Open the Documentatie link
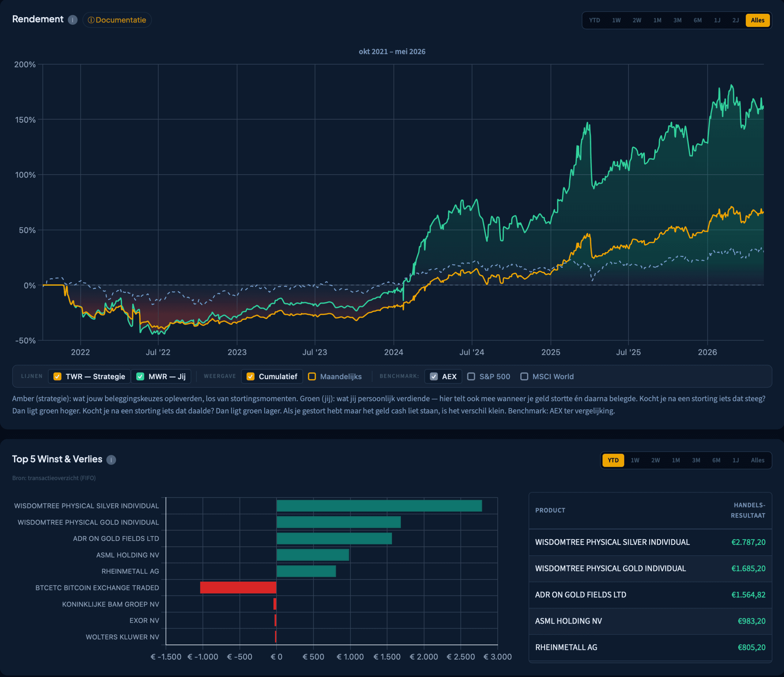The image size is (784, 677). [117, 20]
